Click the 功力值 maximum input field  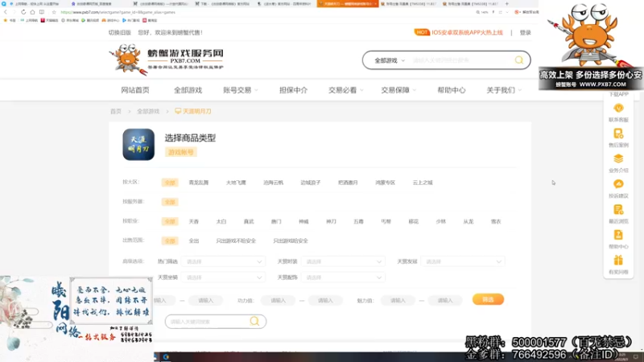click(325, 300)
